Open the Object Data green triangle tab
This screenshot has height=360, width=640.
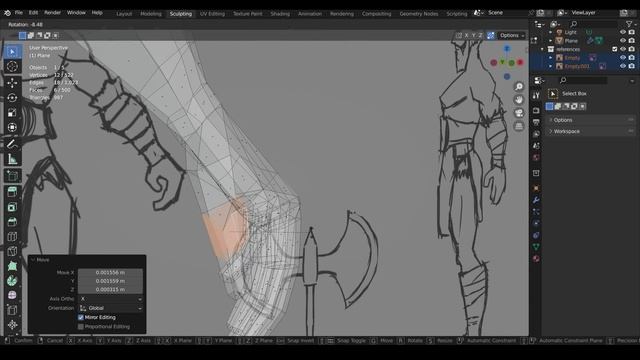click(536, 247)
